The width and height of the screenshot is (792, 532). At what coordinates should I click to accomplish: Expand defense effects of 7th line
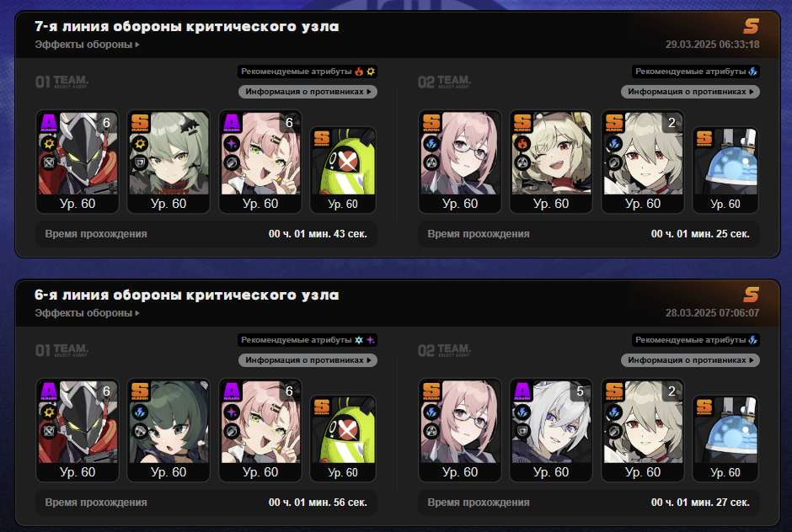pos(87,45)
